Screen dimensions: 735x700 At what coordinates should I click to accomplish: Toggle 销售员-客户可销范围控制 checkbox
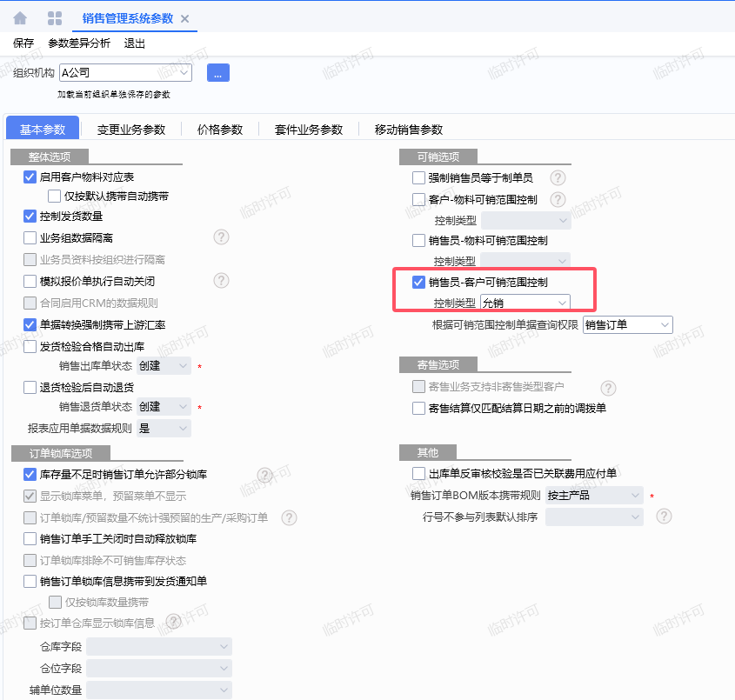coord(418,282)
